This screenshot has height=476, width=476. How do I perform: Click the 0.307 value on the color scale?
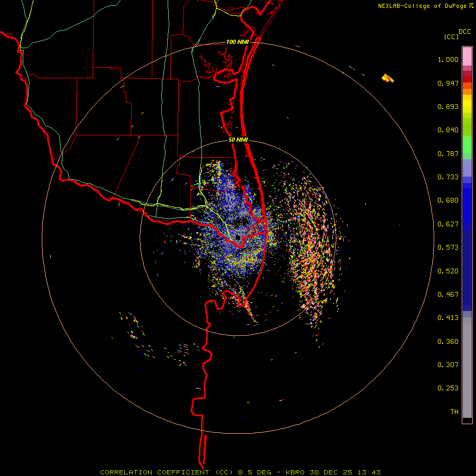448,365
